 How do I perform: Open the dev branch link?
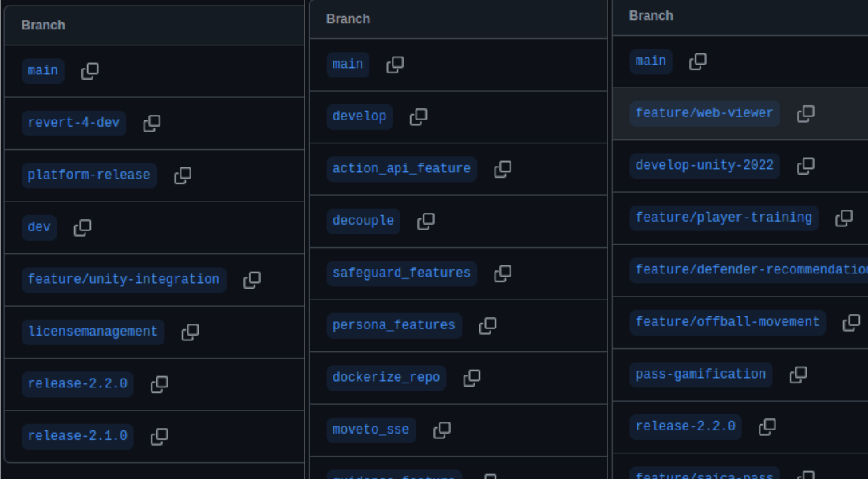tap(39, 227)
